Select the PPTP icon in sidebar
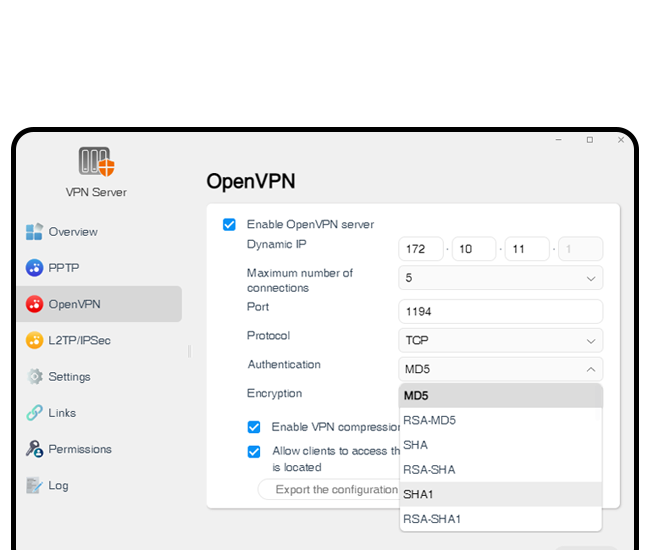Image resolution: width=648 pixels, height=550 pixels. point(35,268)
